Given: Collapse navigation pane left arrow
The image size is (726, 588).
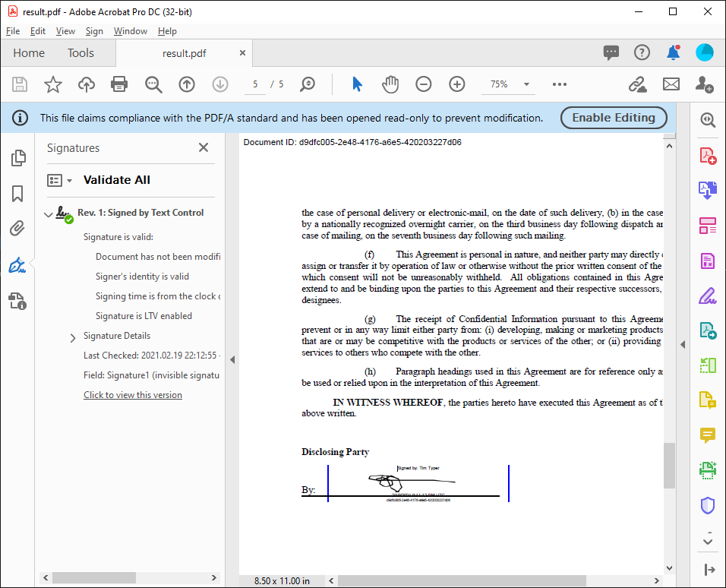Looking at the screenshot, I should 232,359.
